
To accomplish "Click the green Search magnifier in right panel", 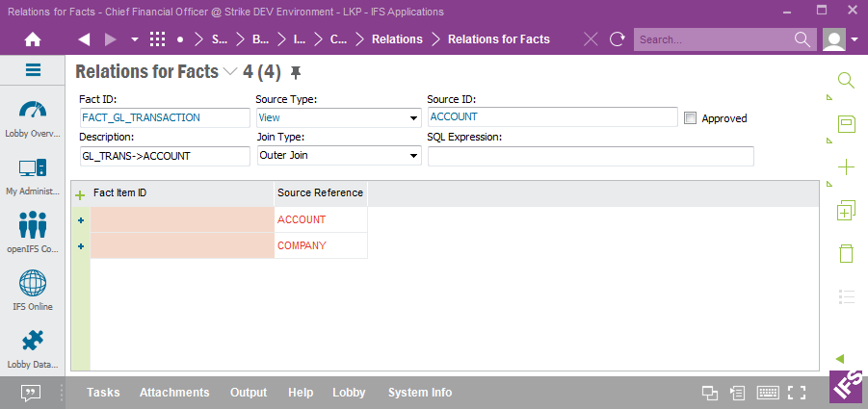I will (x=846, y=81).
